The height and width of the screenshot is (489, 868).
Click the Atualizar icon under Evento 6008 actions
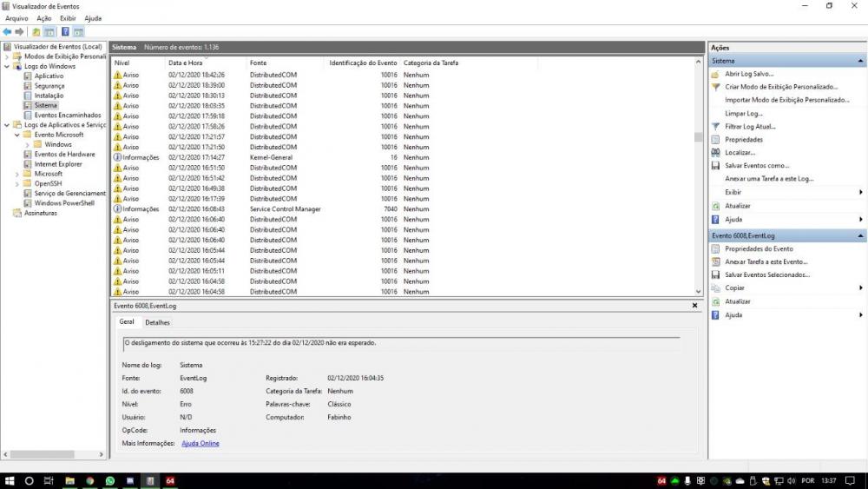(x=715, y=301)
